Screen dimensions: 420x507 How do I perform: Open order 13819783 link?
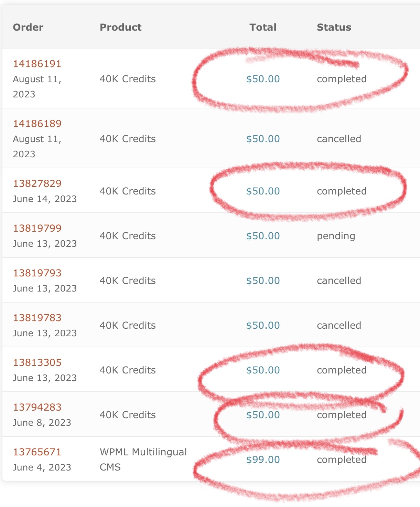tap(37, 318)
